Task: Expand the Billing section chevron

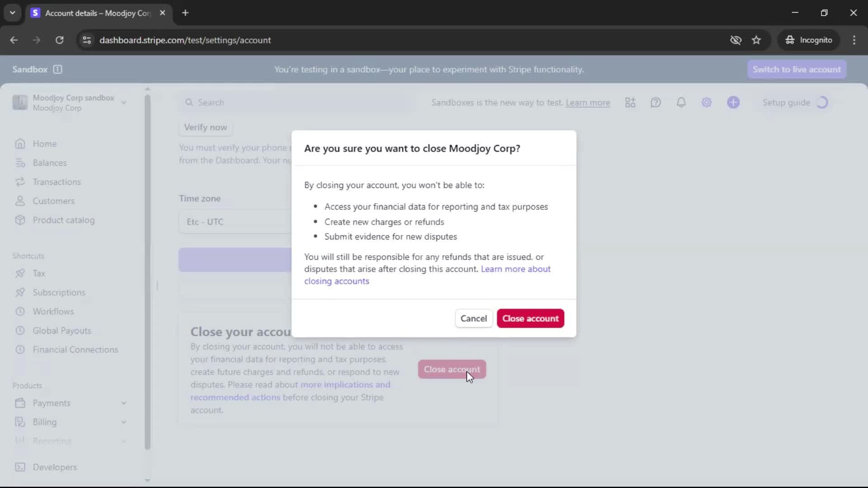Action: pos(123,422)
